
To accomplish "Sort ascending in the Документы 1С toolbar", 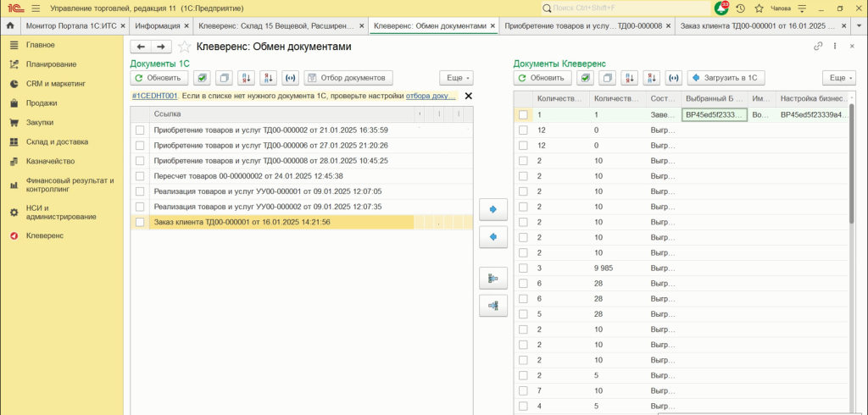I will 246,78.
